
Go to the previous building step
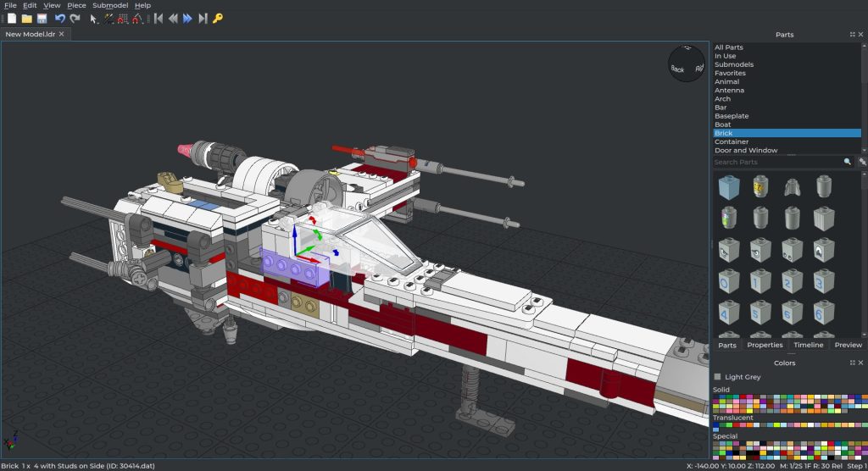click(x=173, y=19)
